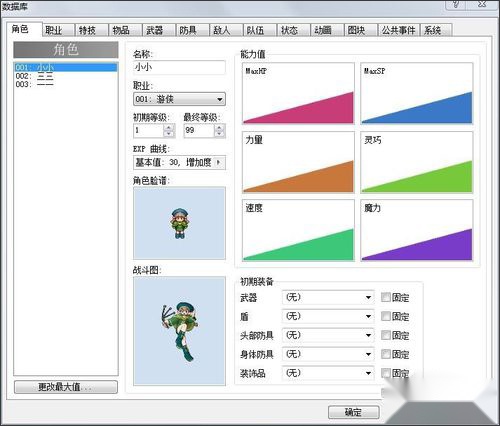Open the 魔力 parameter curve graph
500x426 pixels.
coord(417,230)
